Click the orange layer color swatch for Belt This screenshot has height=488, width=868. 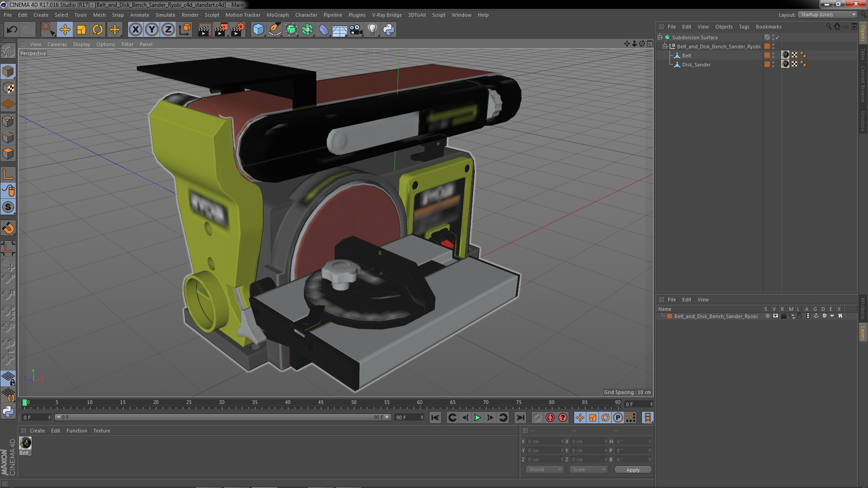click(767, 55)
